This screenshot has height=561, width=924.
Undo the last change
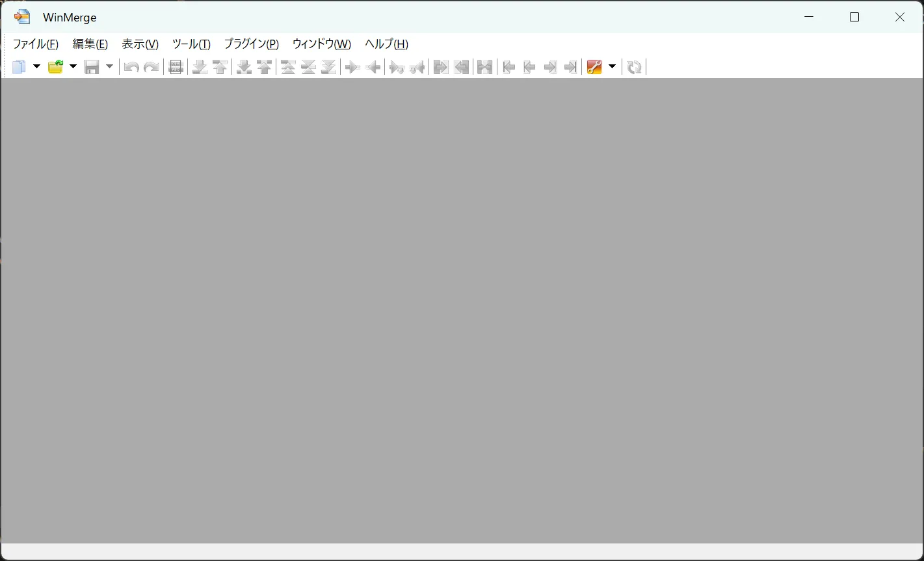click(131, 66)
